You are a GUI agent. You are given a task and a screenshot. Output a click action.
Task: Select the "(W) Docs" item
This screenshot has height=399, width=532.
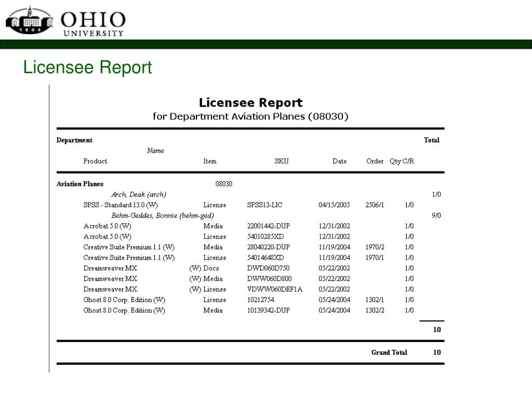[204, 268]
